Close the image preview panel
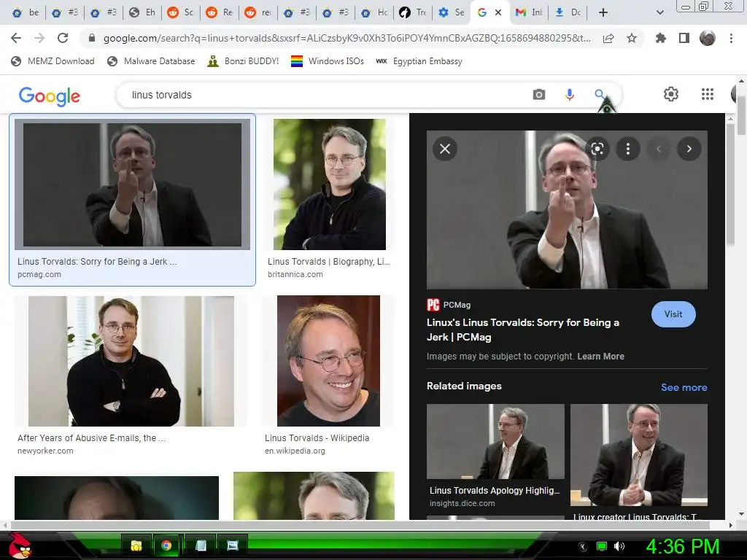Image resolution: width=747 pixels, height=560 pixels. coord(445,149)
